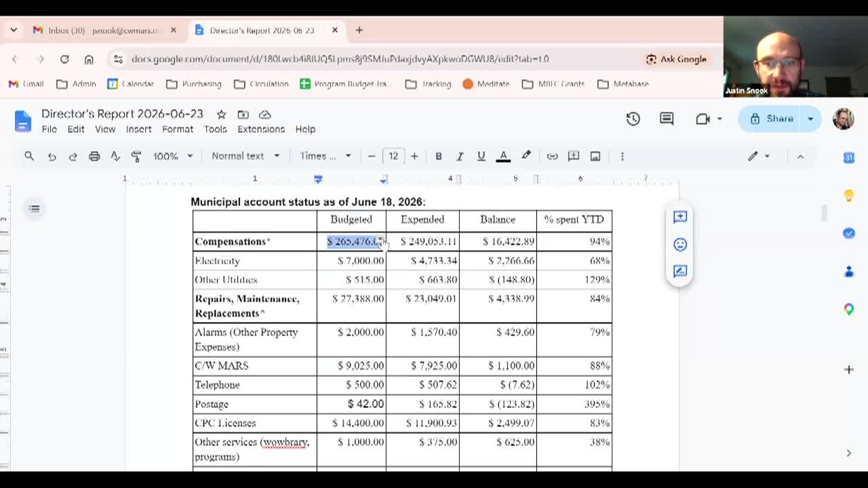This screenshot has height=488, width=868.
Task: Open a new browser tab
Action: point(359,30)
